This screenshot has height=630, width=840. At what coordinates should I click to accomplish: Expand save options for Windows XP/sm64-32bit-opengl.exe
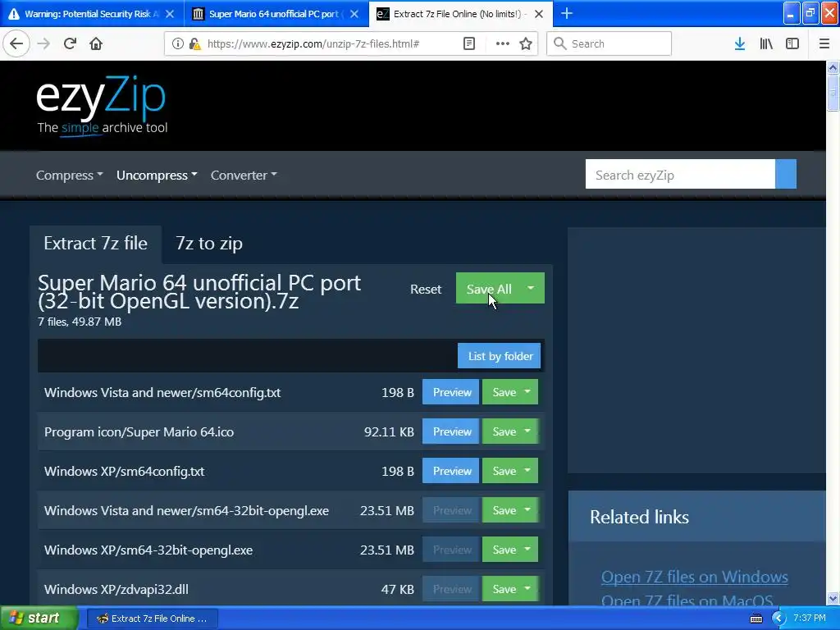point(528,550)
